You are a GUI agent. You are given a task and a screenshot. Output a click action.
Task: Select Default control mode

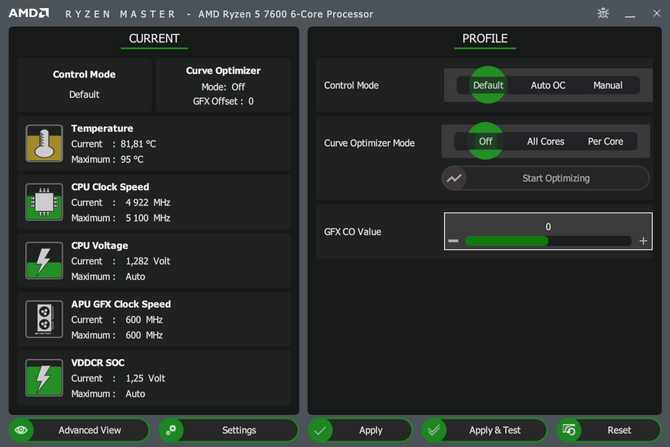pyautogui.click(x=488, y=85)
